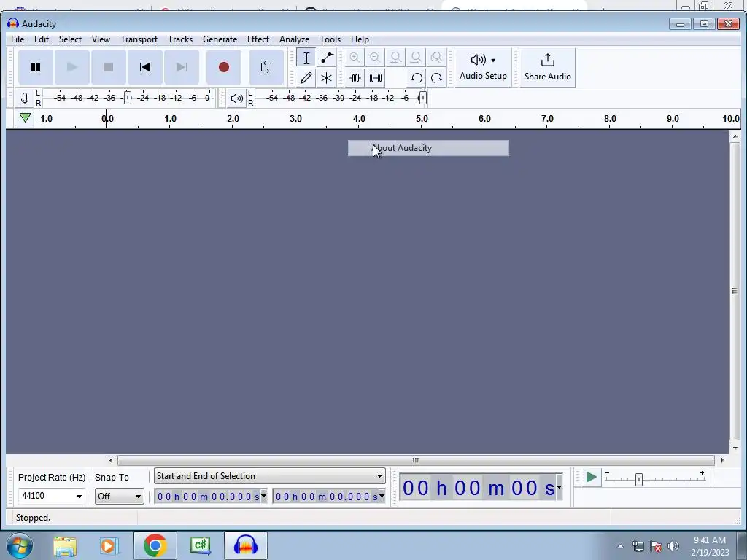The height and width of the screenshot is (560, 747).
Task: Open the View menu
Action: pos(101,39)
